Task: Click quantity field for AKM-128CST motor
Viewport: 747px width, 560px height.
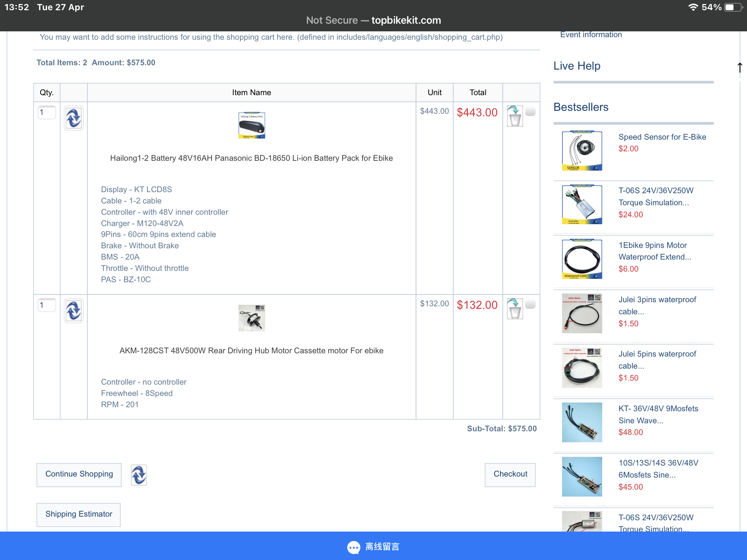Action: coord(47,305)
